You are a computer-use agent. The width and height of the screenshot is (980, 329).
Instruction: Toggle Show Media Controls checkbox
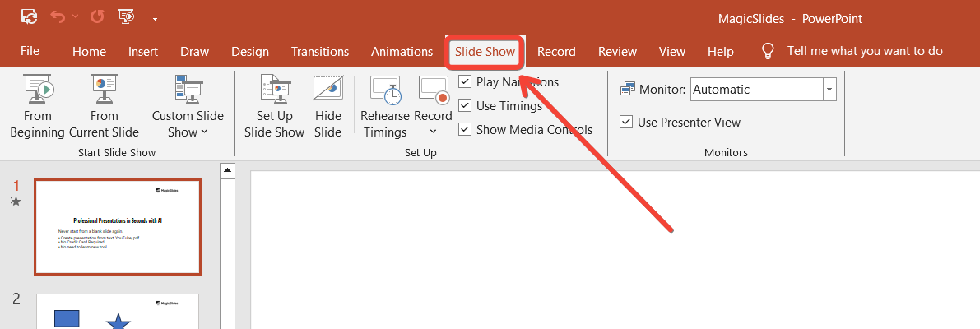464,129
